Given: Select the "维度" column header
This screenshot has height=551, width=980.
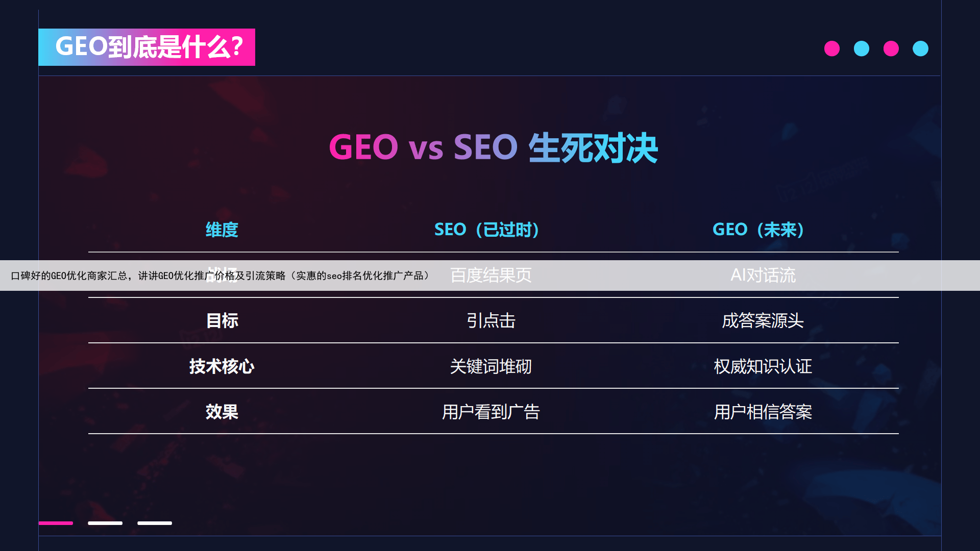Looking at the screenshot, I should pyautogui.click(x=222, y=230).
